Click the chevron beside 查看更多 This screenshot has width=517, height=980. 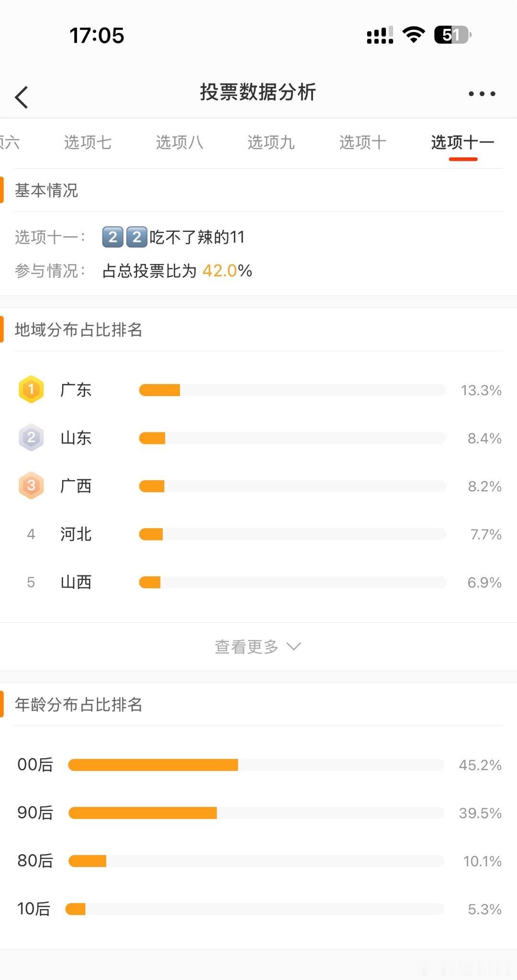[293, 647]
